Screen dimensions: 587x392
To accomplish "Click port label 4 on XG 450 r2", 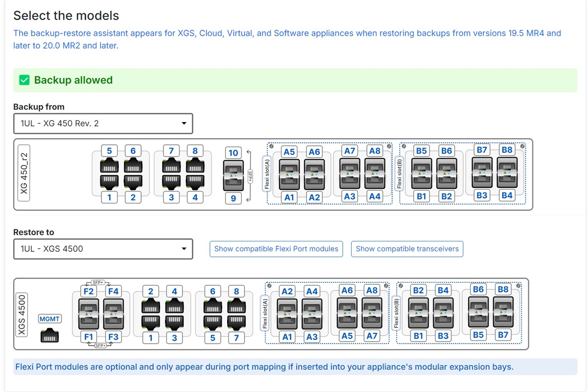I will (x=195, y=197).
